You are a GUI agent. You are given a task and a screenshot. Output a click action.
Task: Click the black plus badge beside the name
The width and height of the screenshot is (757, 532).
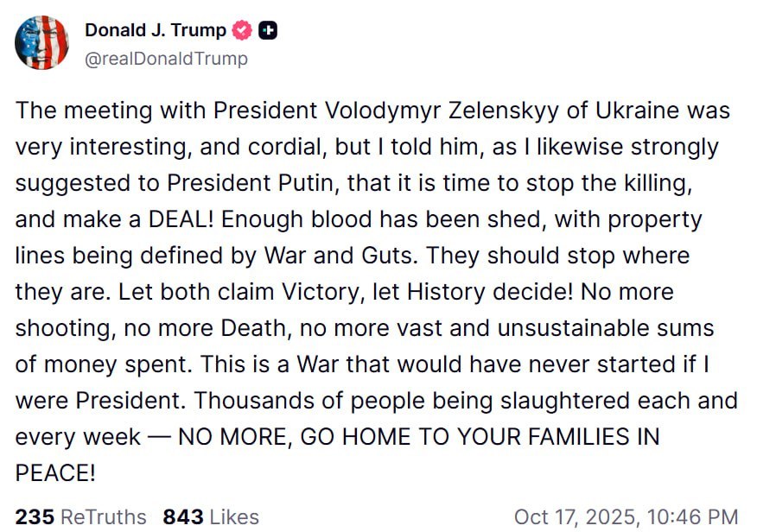pos(269,31)
